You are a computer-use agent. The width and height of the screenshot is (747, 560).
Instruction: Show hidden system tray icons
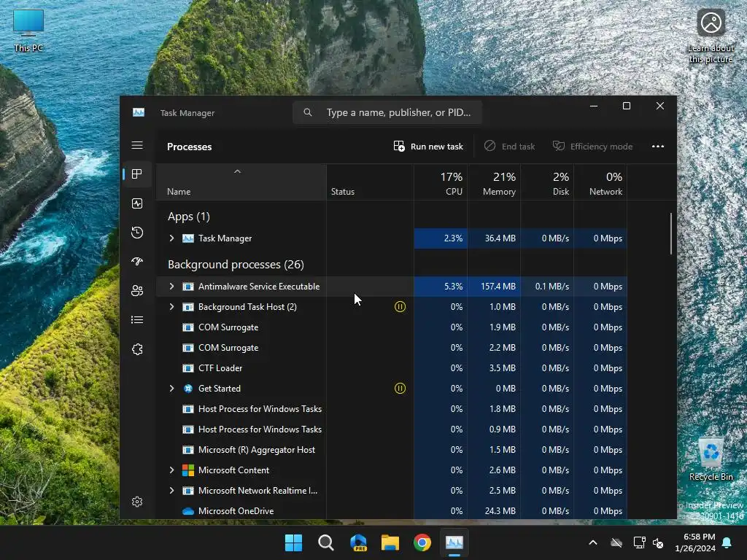click(593, 542)
